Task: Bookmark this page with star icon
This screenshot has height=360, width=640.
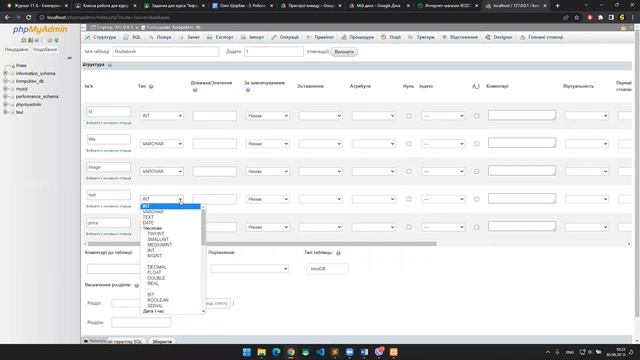Action: [576, 18]
